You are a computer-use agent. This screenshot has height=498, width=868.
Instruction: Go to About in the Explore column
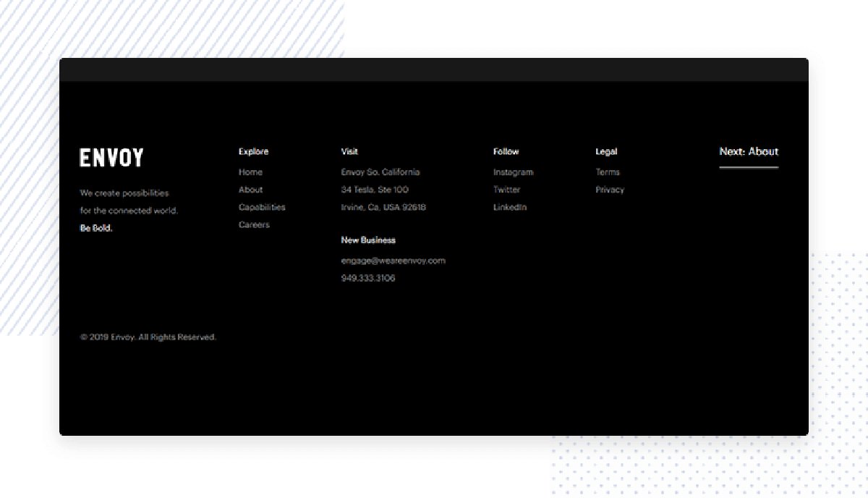click(250, 190)
